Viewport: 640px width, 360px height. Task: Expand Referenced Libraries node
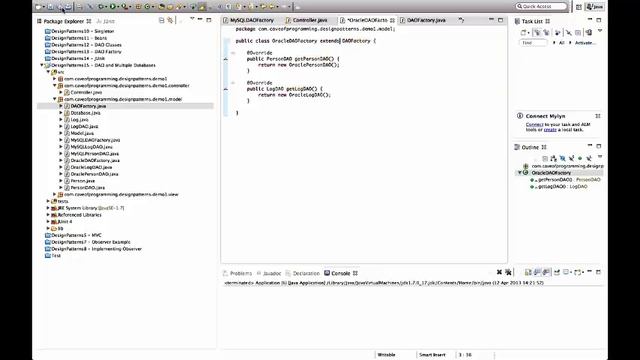pyautogui.click(x=48, y=215)
